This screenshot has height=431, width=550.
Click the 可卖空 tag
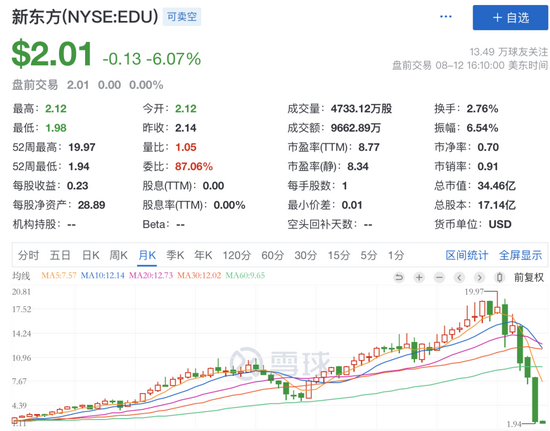coord(181,16)
